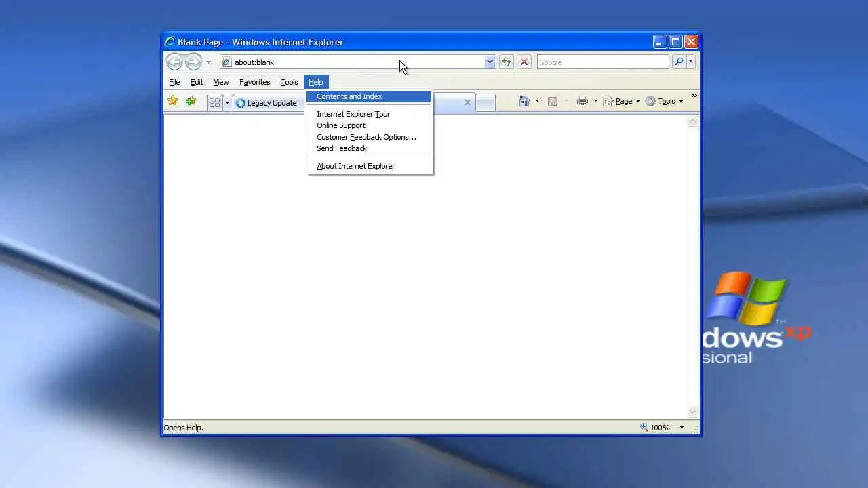This screenshot has height=488, width=868.
Task: Expand the Home dropdown arrow
Action: 537,101
